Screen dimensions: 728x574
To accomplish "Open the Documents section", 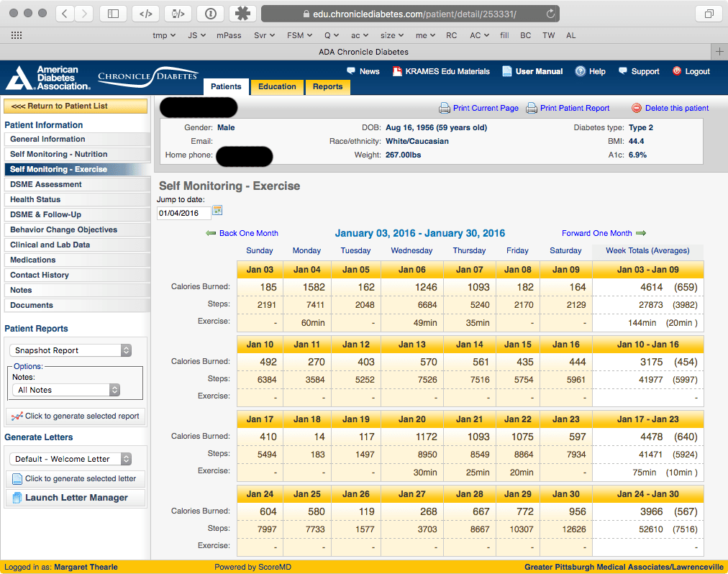I will [x=77, y=305].
